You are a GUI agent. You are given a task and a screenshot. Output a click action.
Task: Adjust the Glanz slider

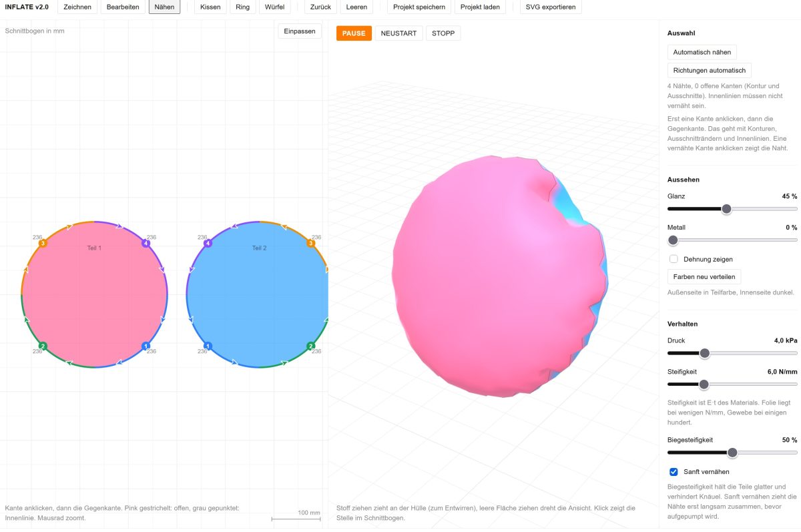click(x=732, y=209)
